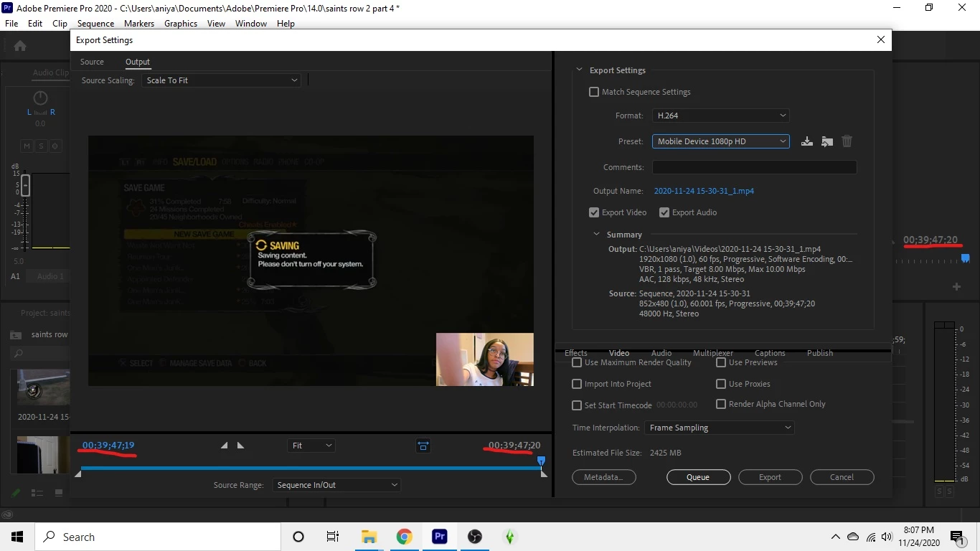The width and height of the screenshot is (980, 551).
Task: Click the Metadata button
Action: [604, 477]
